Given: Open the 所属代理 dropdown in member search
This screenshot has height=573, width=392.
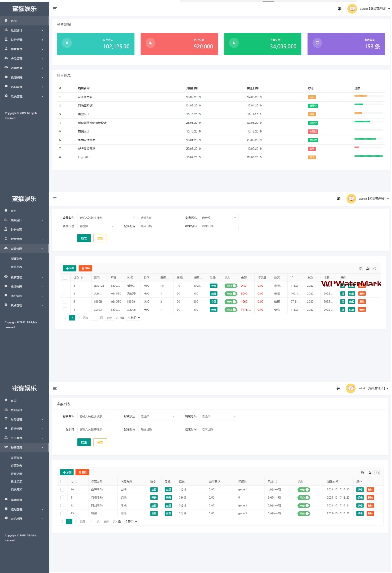Looking at the screenshot, I should [97, 226].
